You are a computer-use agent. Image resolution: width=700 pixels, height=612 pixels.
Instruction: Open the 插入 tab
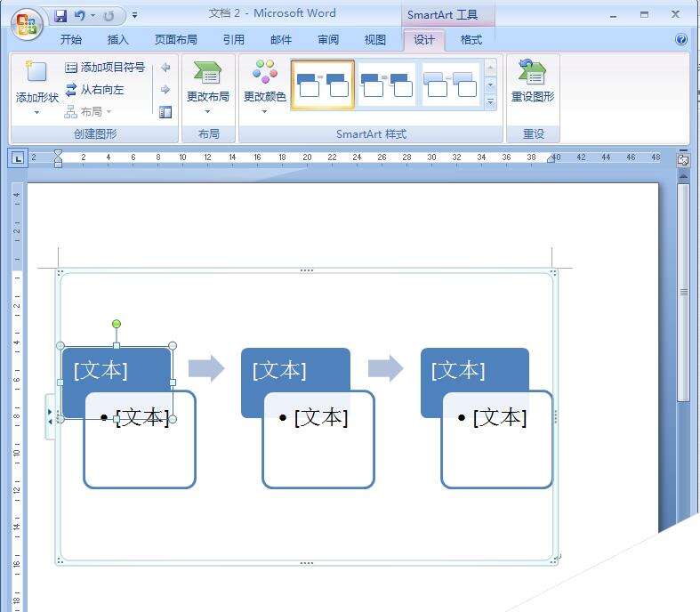click(x=118, y=40)
